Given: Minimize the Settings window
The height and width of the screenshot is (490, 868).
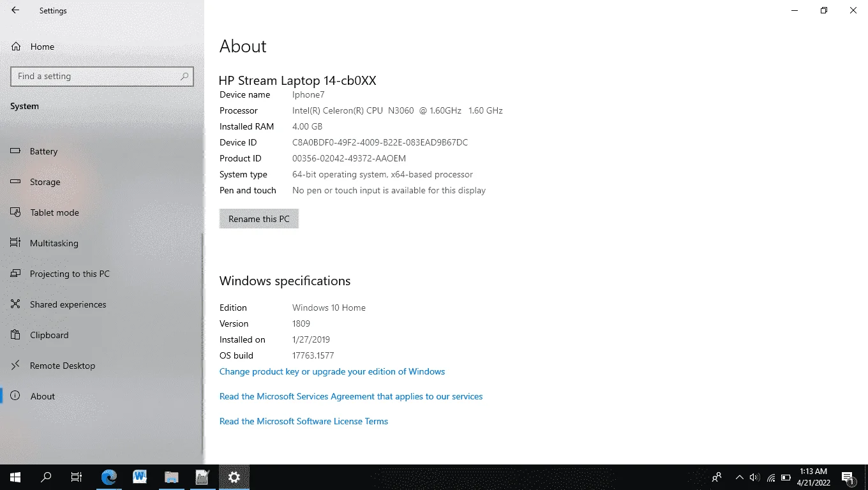Looking at the screenshot, I should 795,10.
